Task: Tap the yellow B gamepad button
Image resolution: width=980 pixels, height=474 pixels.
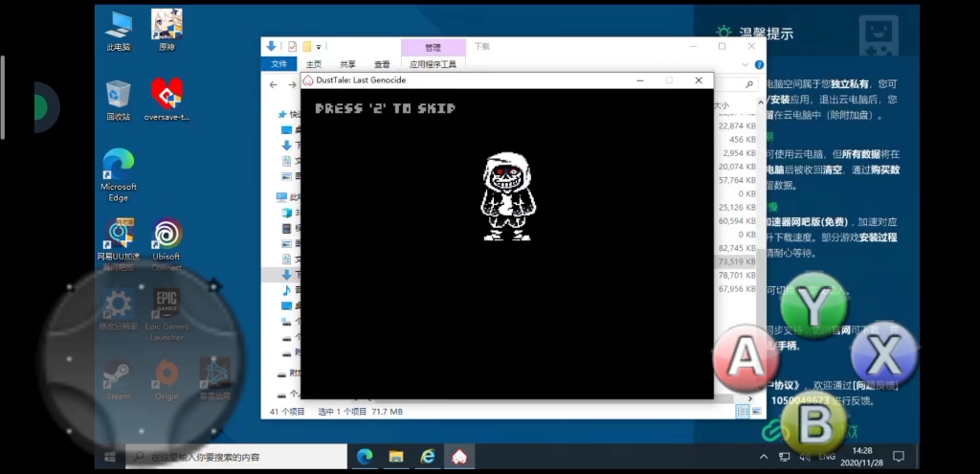Action: tap(813, 424)
